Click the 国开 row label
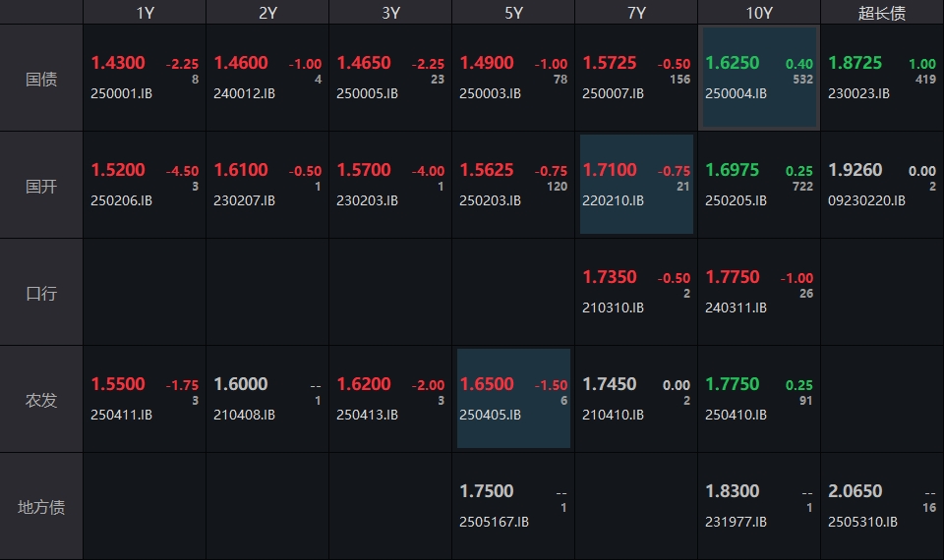This screenshot has height=560, width=944. pyautogui.click(x=41, y=186)
